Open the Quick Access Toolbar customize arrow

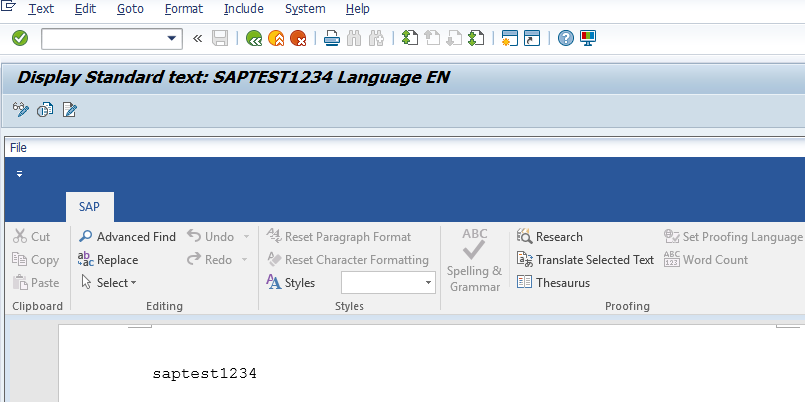(x=20, y=174)
